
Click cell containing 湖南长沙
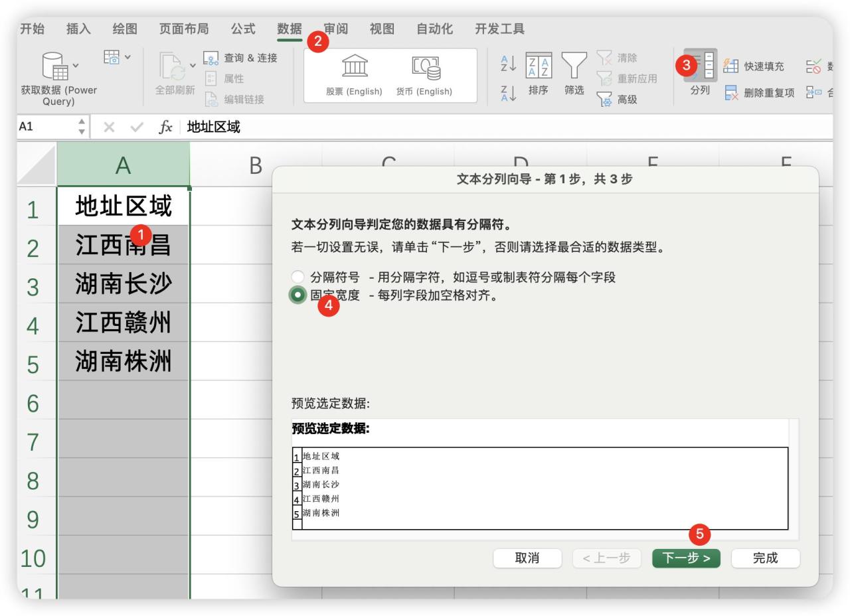coord(124,283)
